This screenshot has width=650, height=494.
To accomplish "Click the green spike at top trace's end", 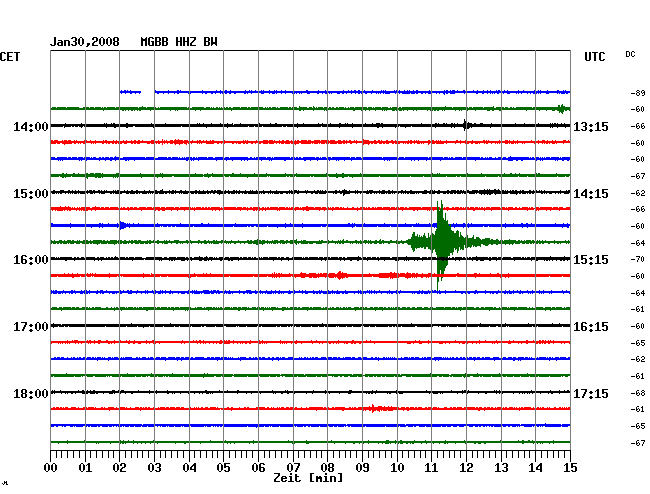I will point(562,109).
